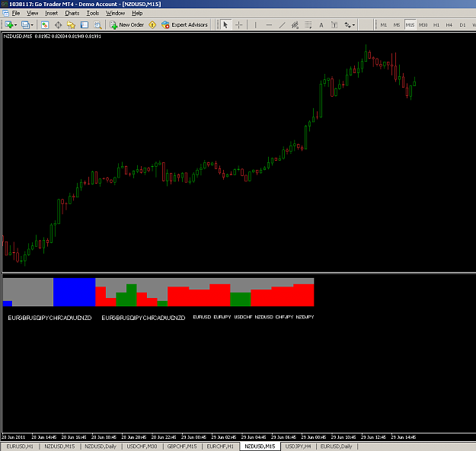The width and height of the screenshot is (476, 451).
Task: Expand the Profiles dropdown arrow
Action: pyautogui.click(x=32, y=25)
